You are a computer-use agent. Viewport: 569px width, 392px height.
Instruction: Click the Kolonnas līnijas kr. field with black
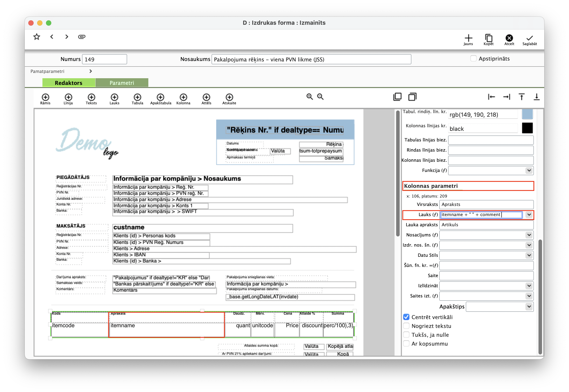click(x=483, y=129)
